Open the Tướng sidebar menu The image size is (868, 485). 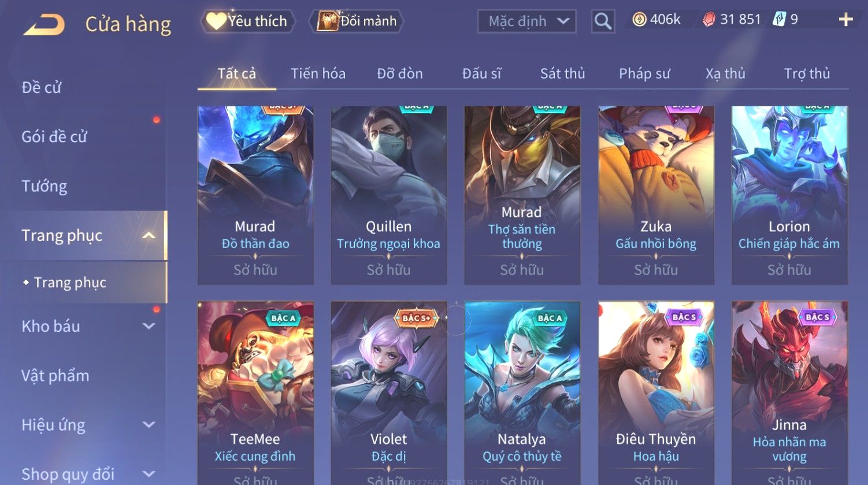44,186
